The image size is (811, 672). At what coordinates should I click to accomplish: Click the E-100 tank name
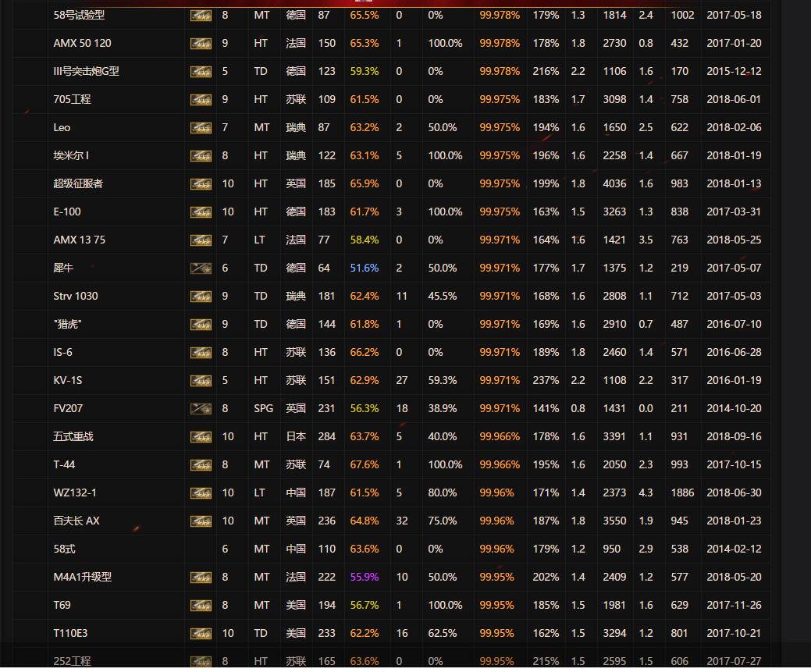[66, 212]
